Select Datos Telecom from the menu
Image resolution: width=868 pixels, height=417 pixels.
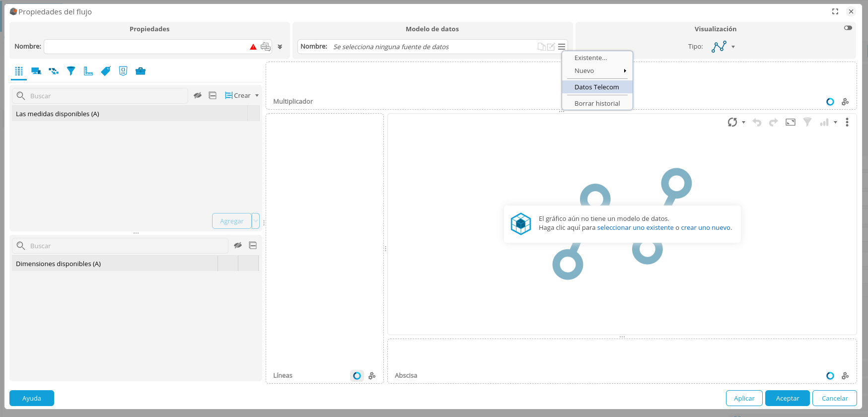pos(597,87)
